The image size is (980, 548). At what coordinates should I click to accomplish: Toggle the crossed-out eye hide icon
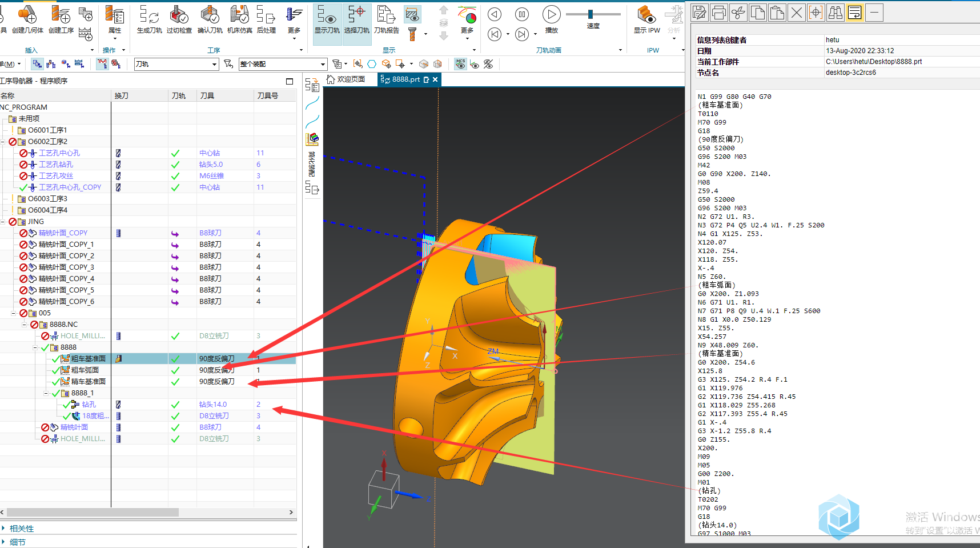pos(488,64)
